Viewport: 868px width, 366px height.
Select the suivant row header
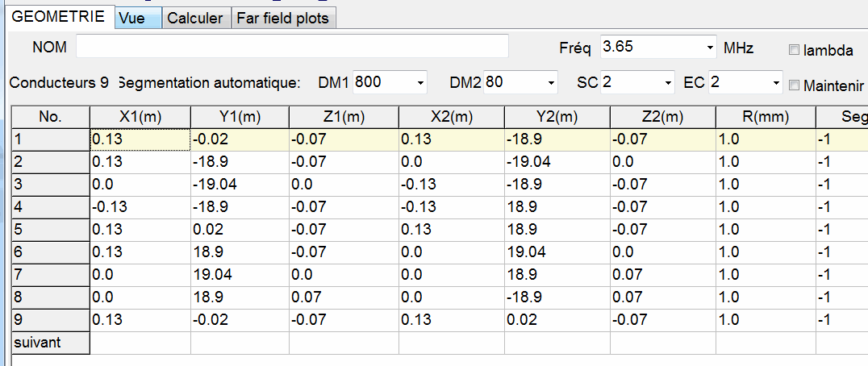click(x=50, y=343)
